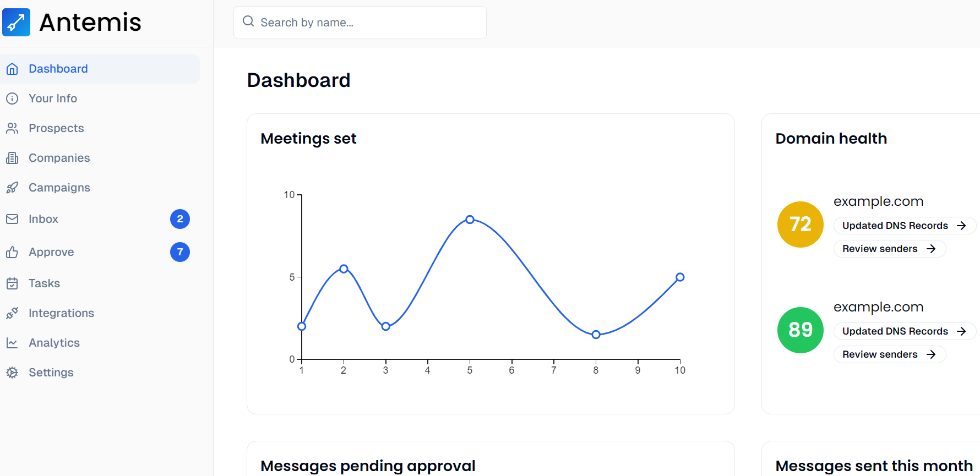Click the Approve thumbs-up icon
Viewport: 980px width, 476px height.
coord(12,252)
